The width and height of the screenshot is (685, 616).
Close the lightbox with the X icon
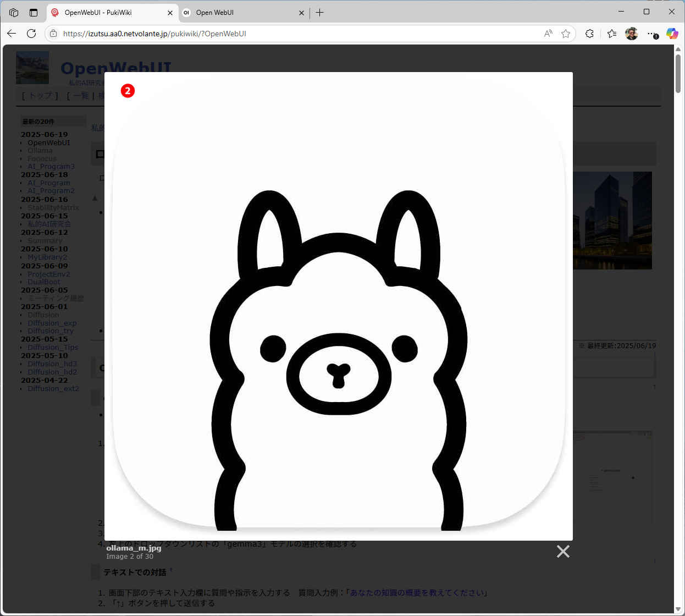pos(563,551)
